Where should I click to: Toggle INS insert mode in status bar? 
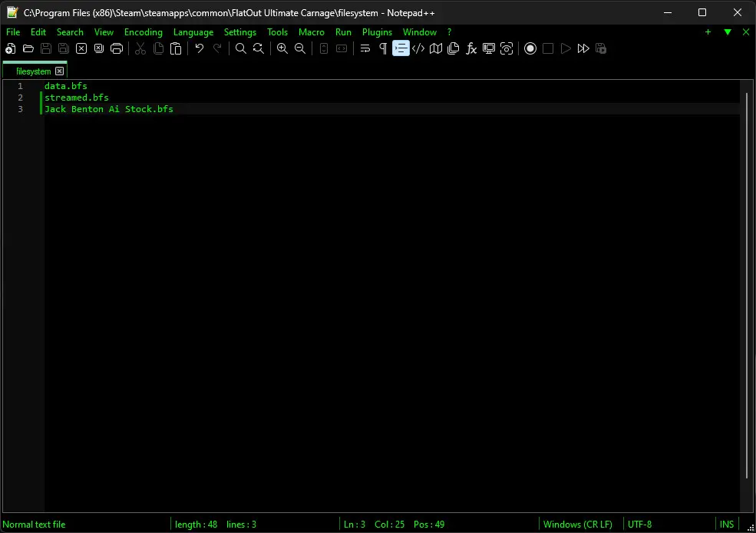pyautogui.click(x=727, y=525)
